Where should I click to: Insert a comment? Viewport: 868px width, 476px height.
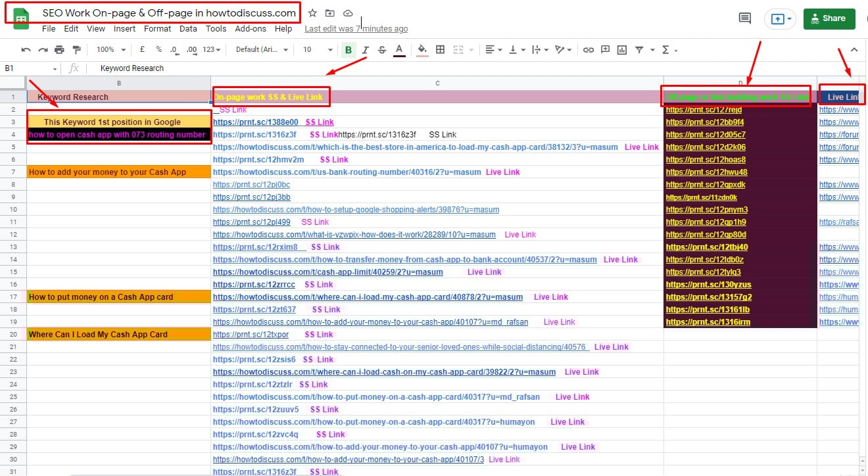606,49
